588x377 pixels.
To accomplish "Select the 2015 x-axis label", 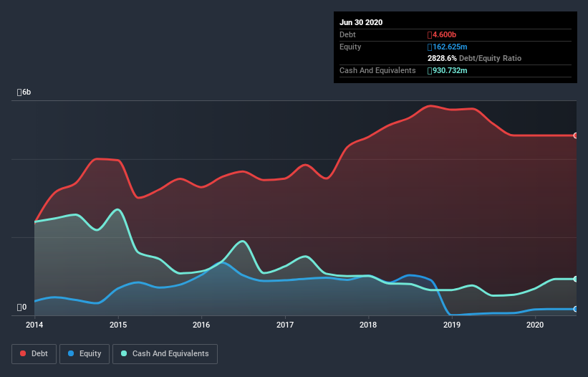I will pyautogui.click(x=118, y=325).
